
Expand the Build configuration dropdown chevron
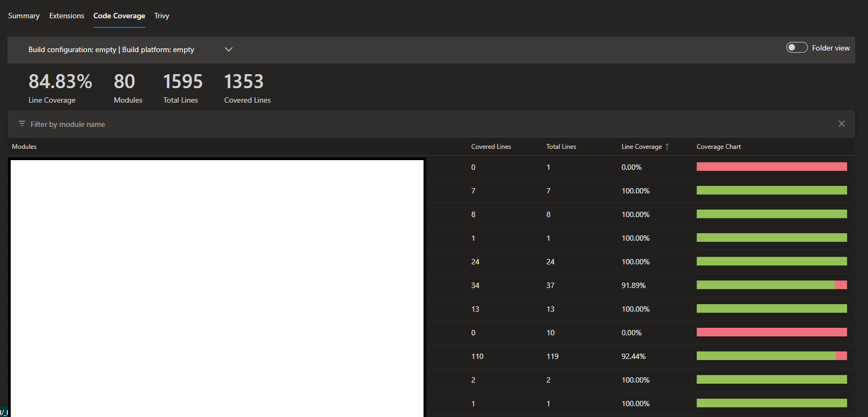229,49
